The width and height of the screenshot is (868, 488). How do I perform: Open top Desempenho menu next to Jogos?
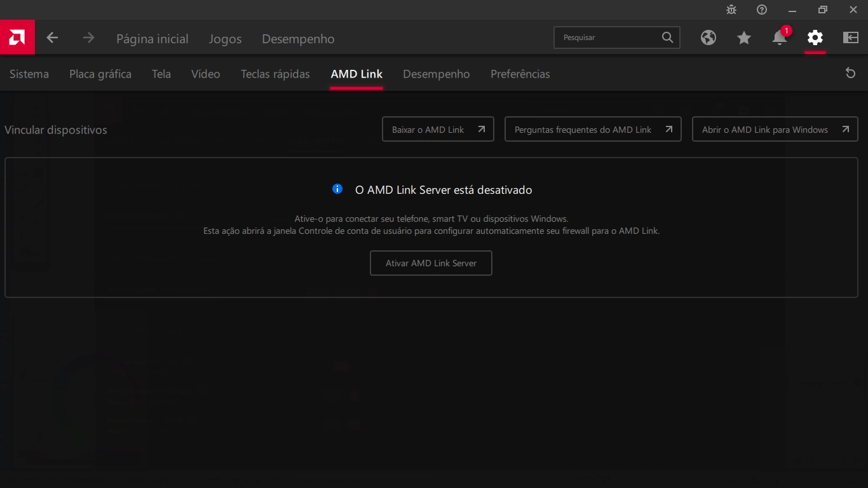pos(298,39)
